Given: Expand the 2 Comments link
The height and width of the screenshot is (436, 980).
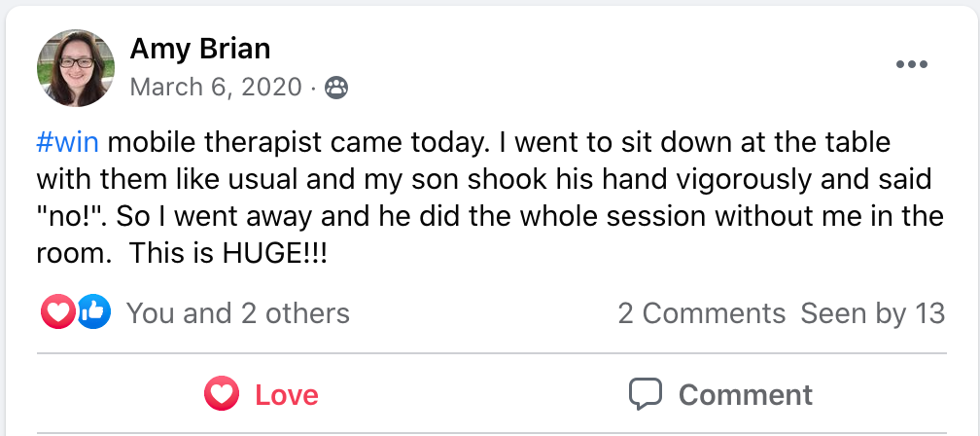Looking at the screenshot, I should [x=701, y=313].
